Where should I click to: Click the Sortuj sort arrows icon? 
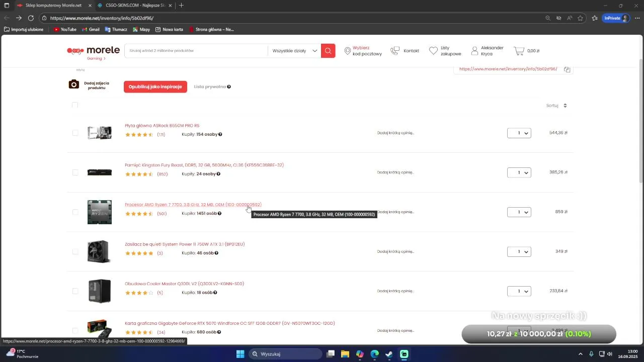point(565,106)
